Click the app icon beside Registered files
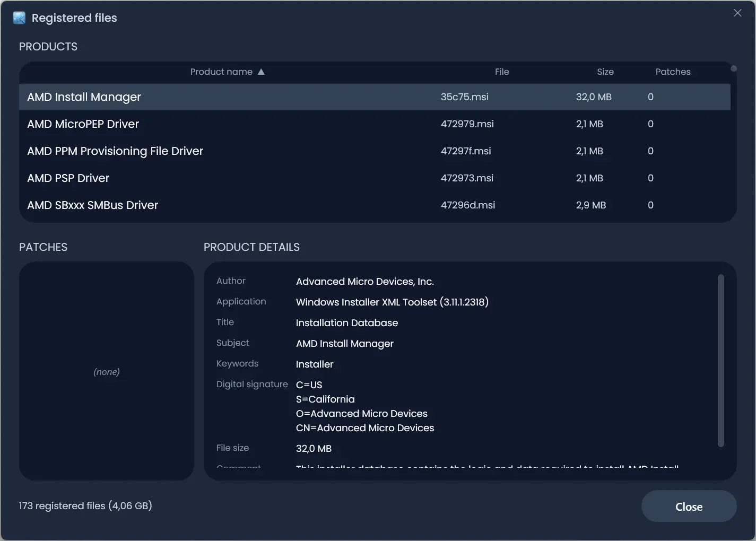 click(19, 18)
